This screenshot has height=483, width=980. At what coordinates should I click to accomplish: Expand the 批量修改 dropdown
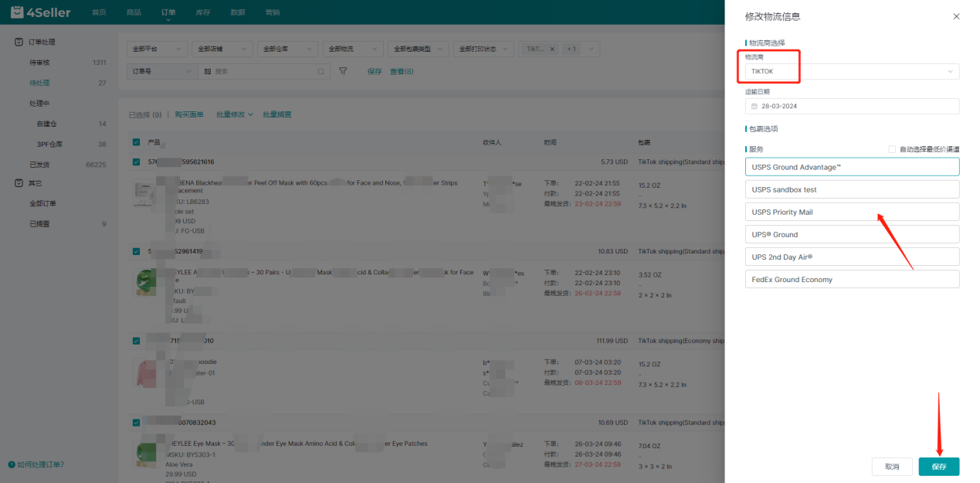[235, 114]
